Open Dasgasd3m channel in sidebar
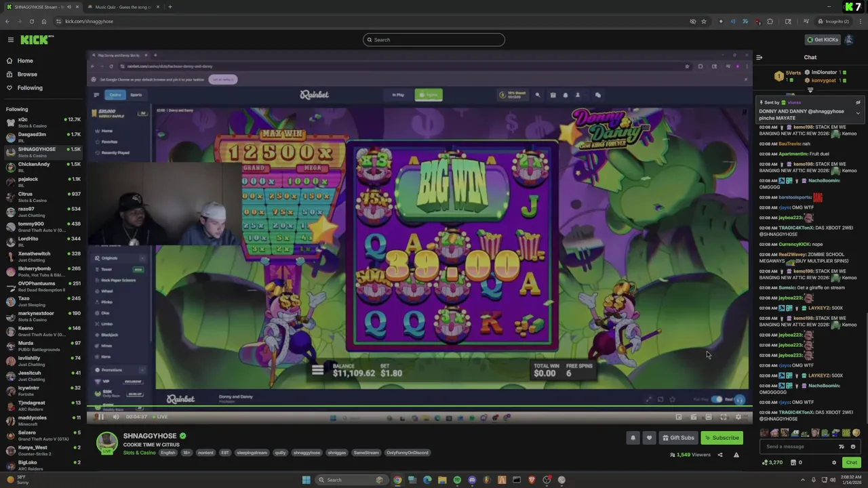The image size is (868, 488). 42,137
